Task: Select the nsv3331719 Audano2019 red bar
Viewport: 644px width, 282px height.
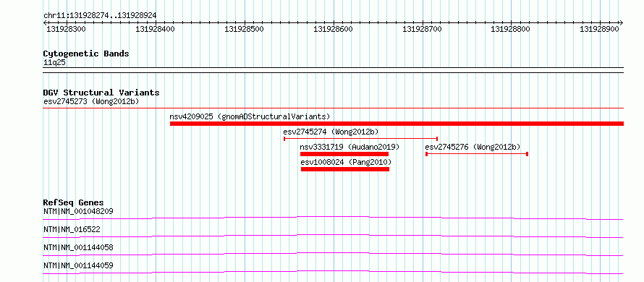Action: [x=344, y=154]
